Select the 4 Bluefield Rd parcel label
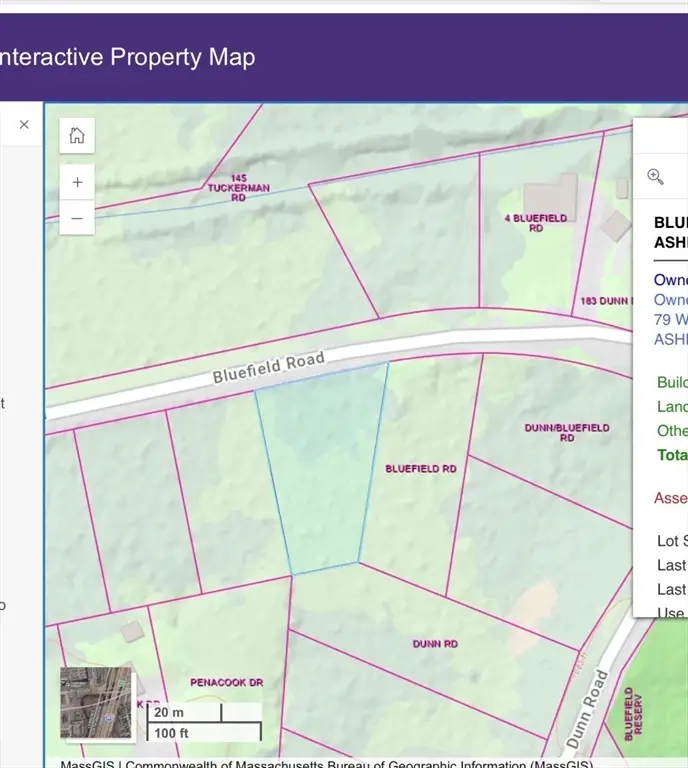Screen dimensions: 688x768 (535, 222)
